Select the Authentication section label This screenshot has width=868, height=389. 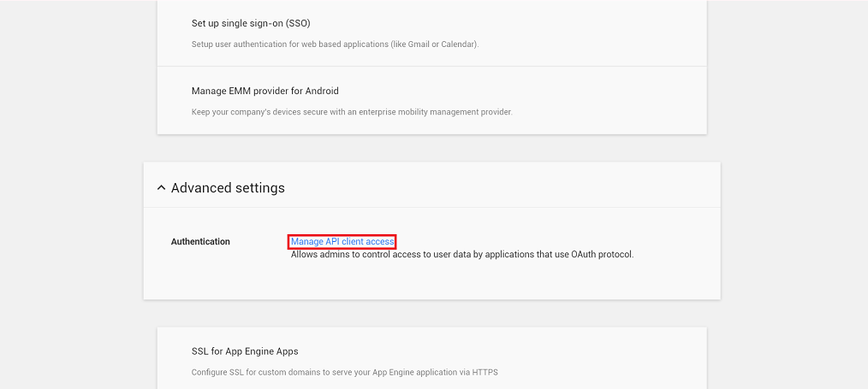coord(200,241)
